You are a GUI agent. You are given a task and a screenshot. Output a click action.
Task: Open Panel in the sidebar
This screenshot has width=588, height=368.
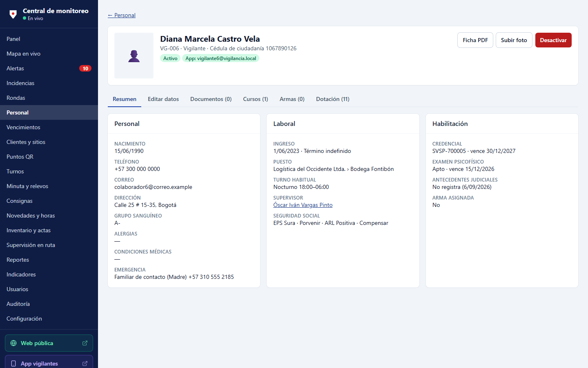(x=49, y=39)
